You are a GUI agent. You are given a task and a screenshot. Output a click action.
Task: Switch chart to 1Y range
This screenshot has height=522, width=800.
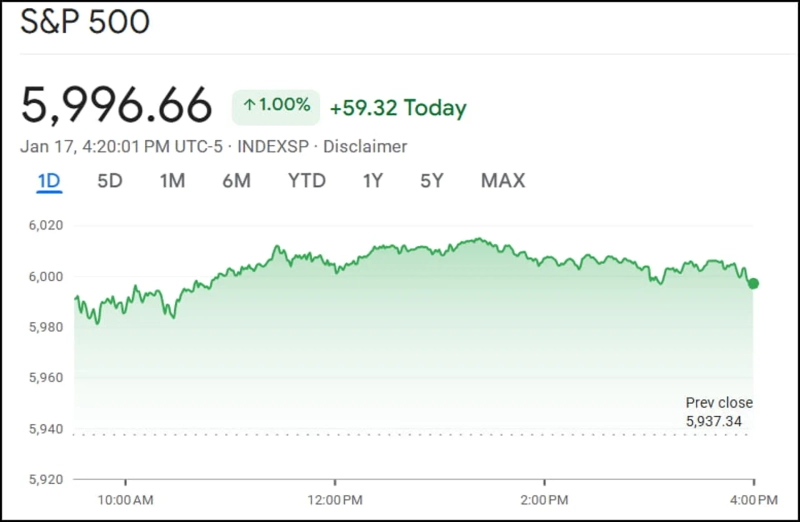coord(373,181)
